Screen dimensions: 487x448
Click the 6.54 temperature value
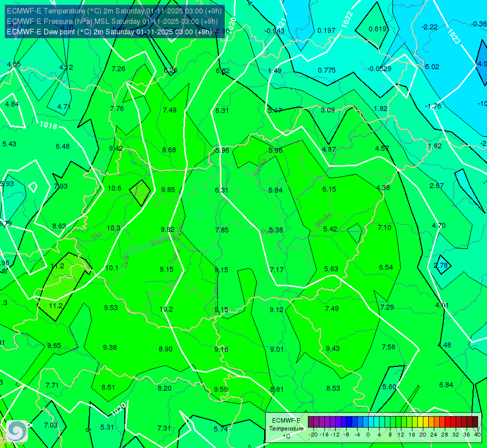coord(386,267)
